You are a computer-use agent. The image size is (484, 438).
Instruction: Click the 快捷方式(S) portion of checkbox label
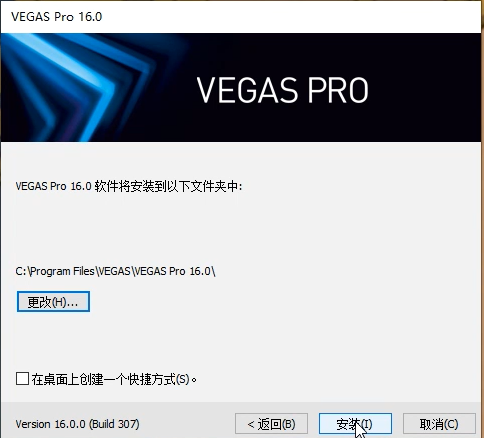tap(159, 379)
